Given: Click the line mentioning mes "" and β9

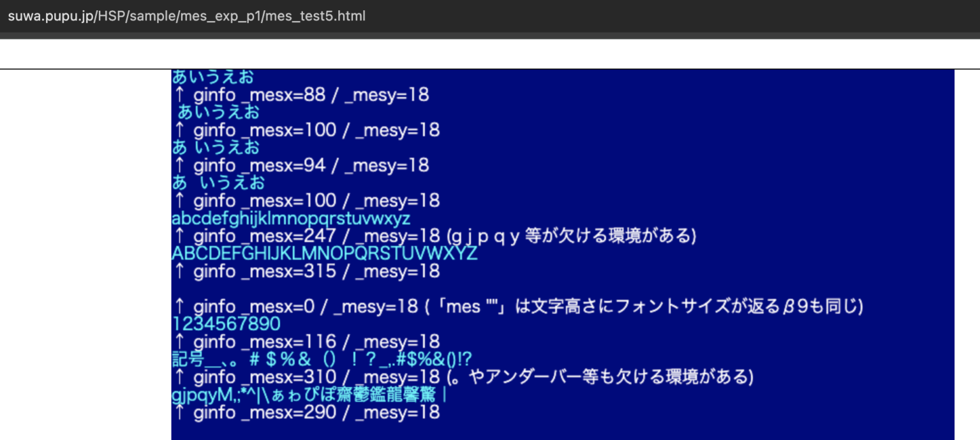Looking at the screenshot, I should click(x=517, y=307).
